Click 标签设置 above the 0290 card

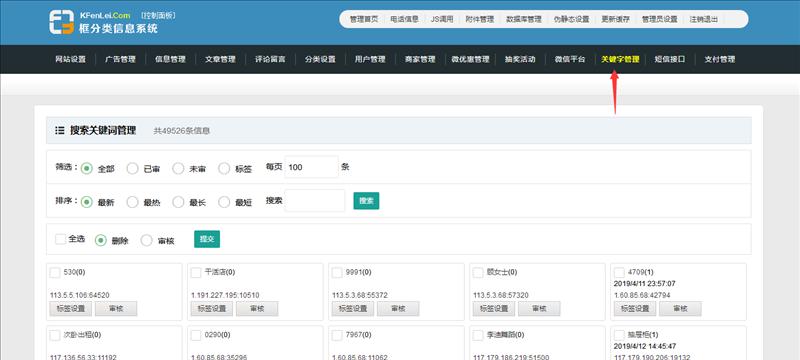pyautogui.click(x=212, y=308)
